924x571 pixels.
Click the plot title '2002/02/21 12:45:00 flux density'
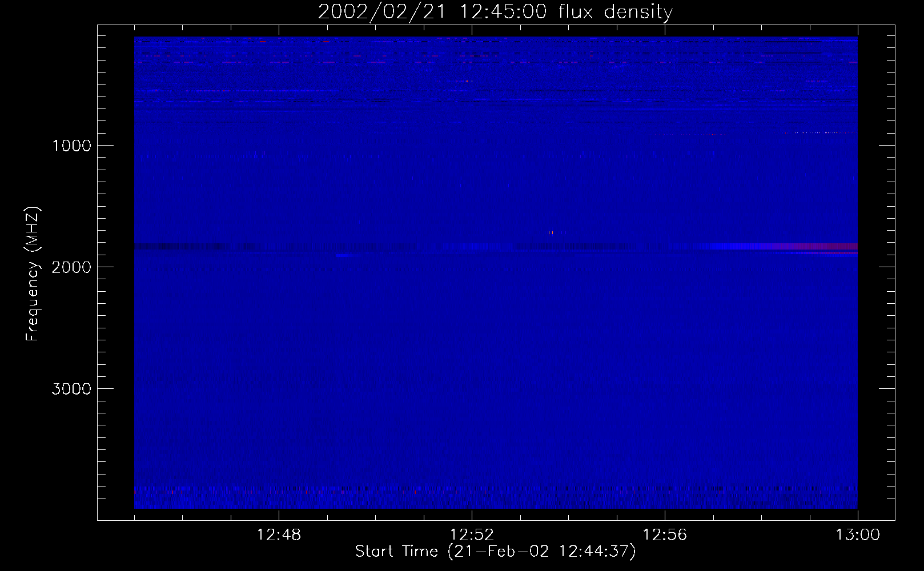(495, 12)
